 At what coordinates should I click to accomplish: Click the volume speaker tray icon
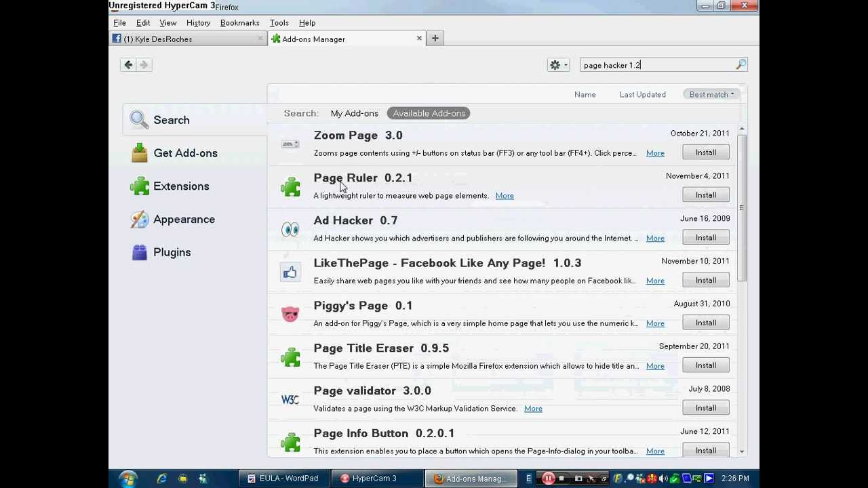[x=663, y=479]
